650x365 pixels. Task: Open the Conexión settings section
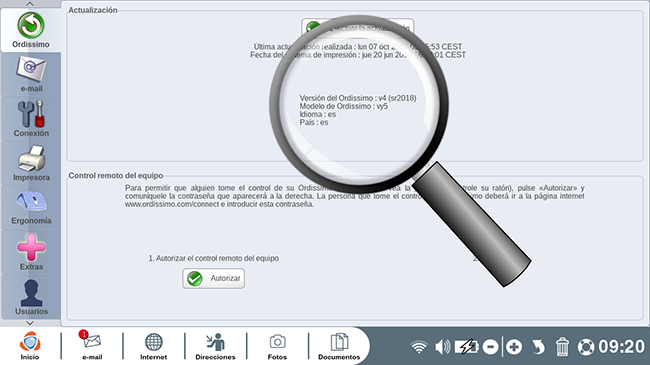(31, 119)
